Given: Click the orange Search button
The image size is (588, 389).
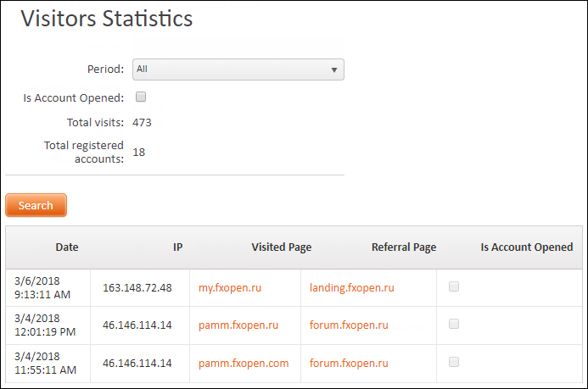Looking at the screenshot, I should [x=36, y=205].
